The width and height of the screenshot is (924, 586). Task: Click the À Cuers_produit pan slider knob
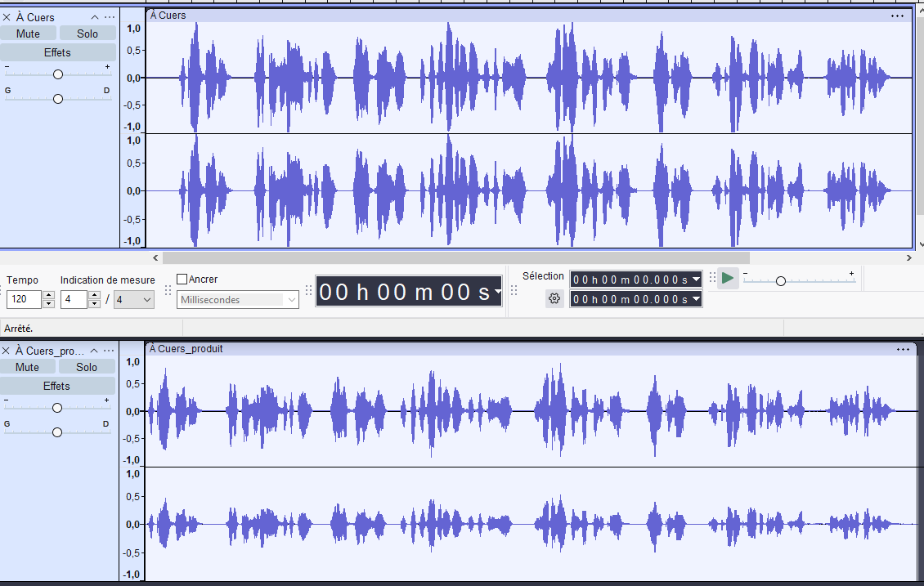click(x=57, y=432)
